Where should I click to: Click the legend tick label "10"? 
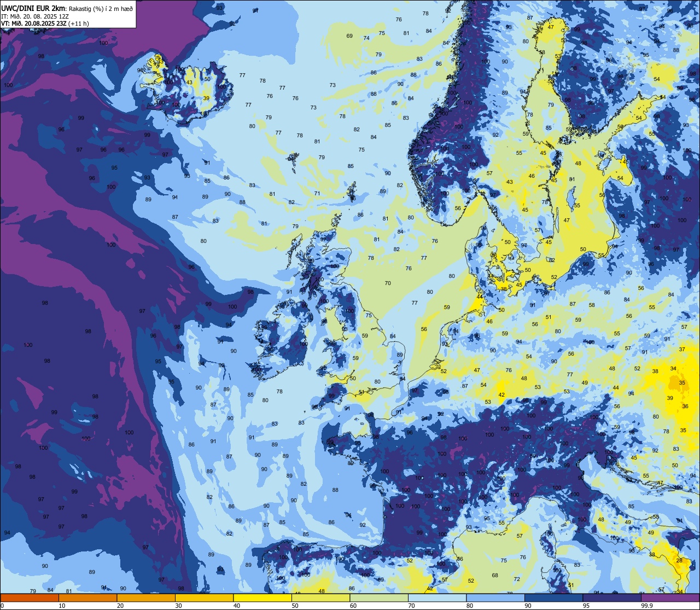[x=62, y=606]
